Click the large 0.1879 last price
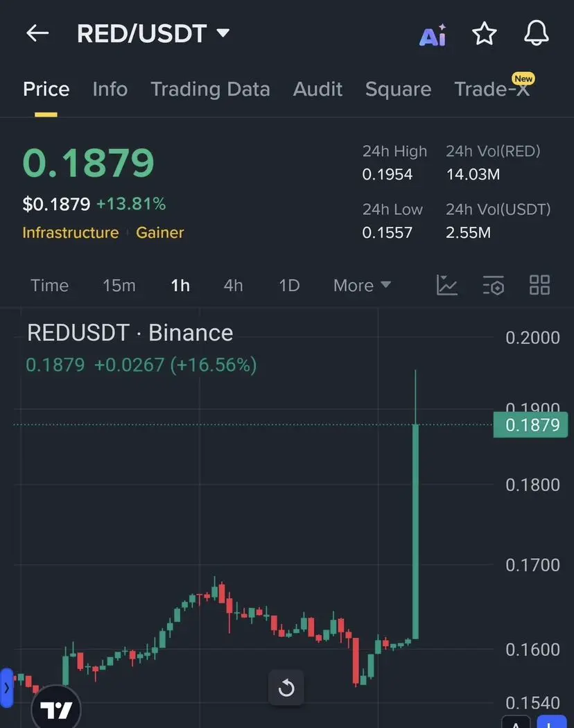 [x=88, y=163]
